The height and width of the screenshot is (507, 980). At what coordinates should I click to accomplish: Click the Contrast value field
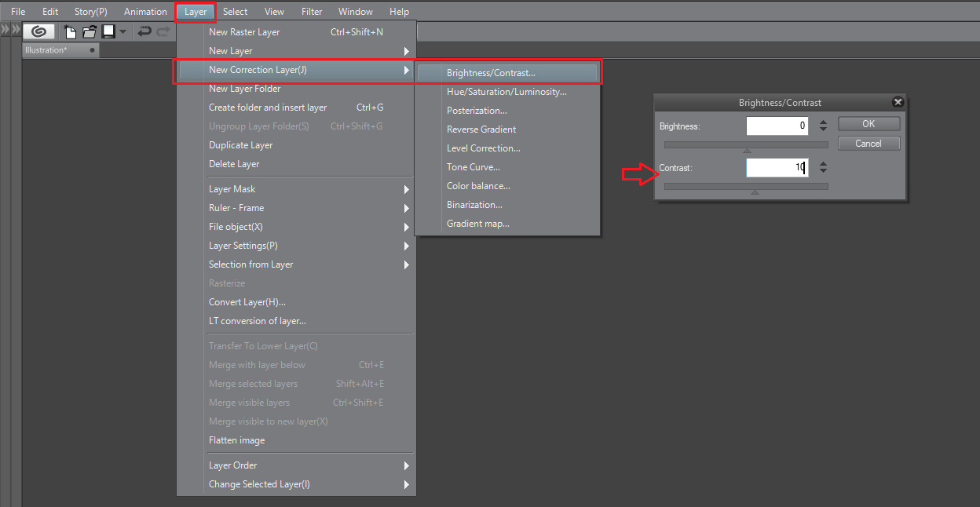click(777, 168)
